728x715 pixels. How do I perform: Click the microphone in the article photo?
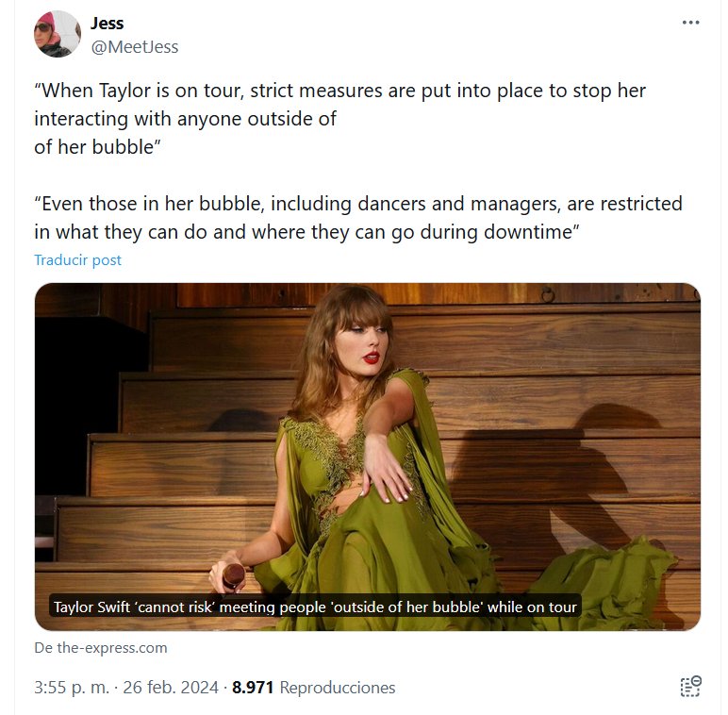[233, 574]
